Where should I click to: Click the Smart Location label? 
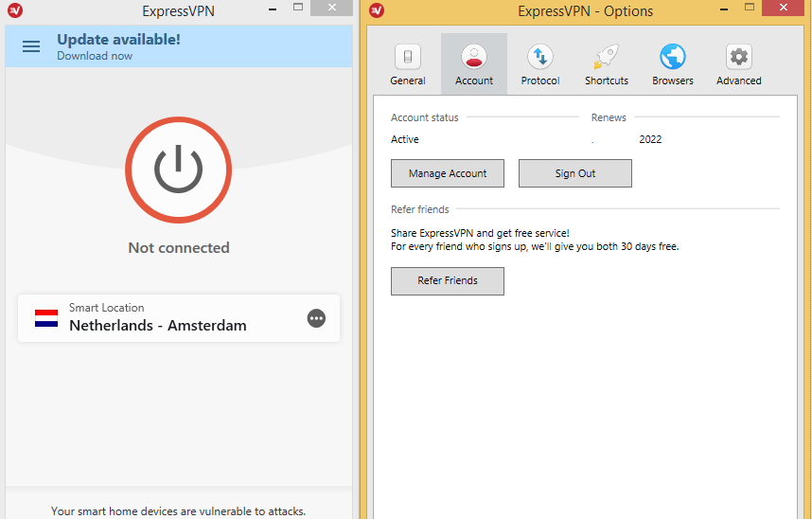coord(107,308)
